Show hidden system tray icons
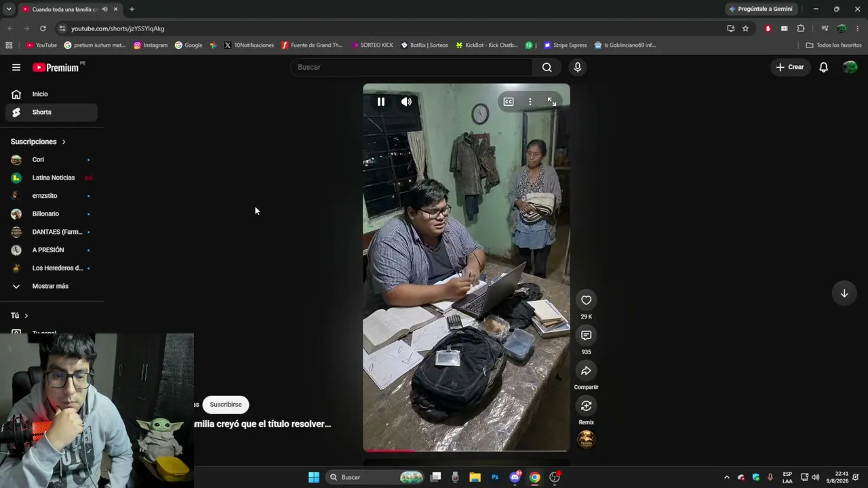The image size is (868, 488). (727, 477)
